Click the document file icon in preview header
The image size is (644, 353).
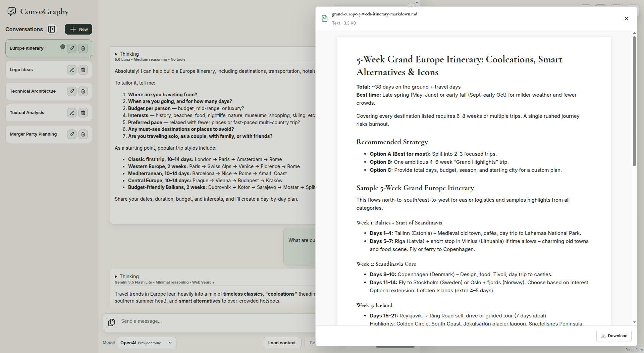(324, 18)
